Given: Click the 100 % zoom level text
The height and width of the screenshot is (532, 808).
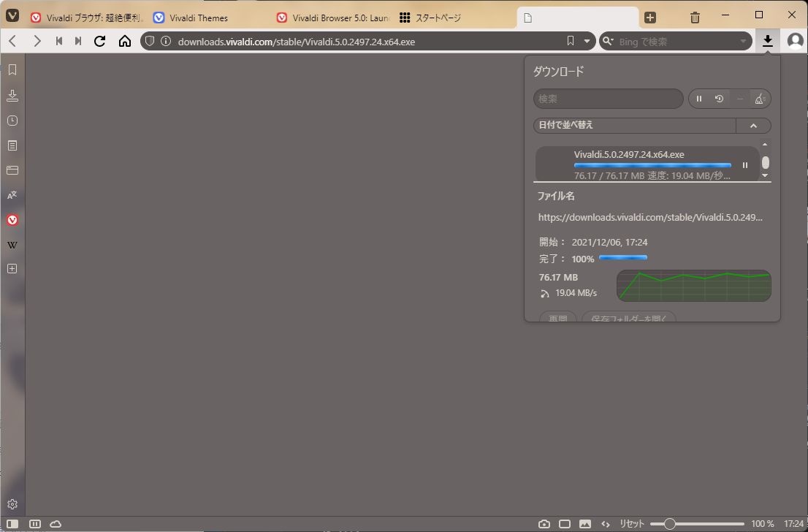Looking at the screenshot, I should click(x=763, y=524).
